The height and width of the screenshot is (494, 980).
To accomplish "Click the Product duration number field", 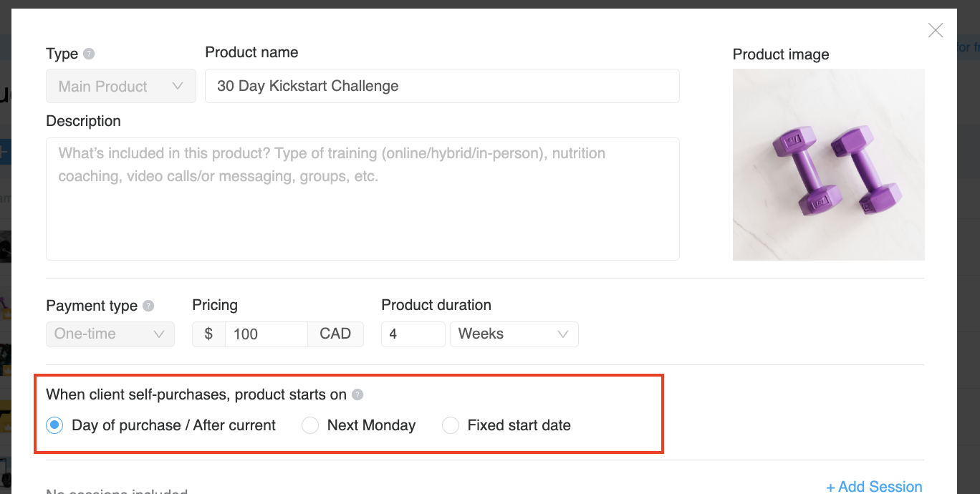I will (413, 334).
